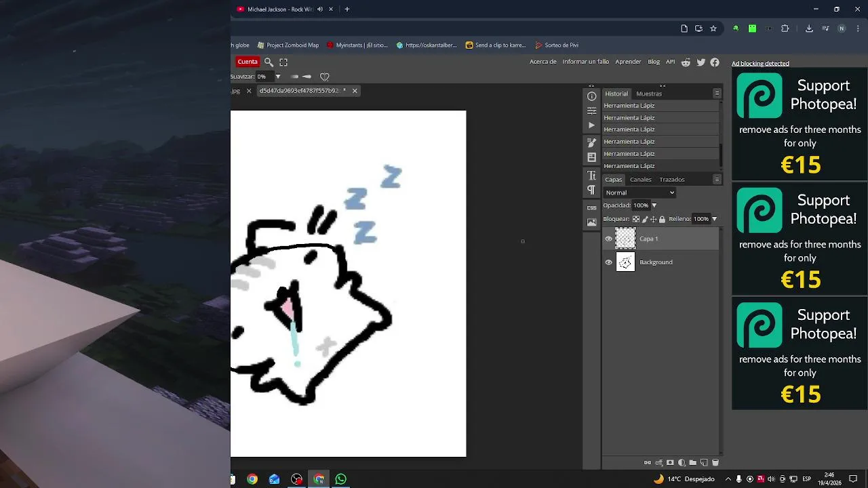The height and width of the screenshot is (488, 868).
Task: Open the Opacidad slider arrow
Action: (x=654, y=205)
